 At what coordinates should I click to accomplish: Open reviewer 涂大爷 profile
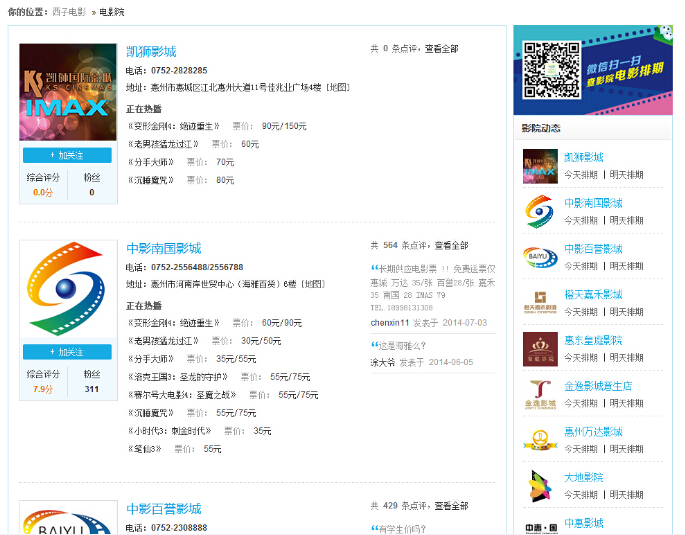pos(383,362)
